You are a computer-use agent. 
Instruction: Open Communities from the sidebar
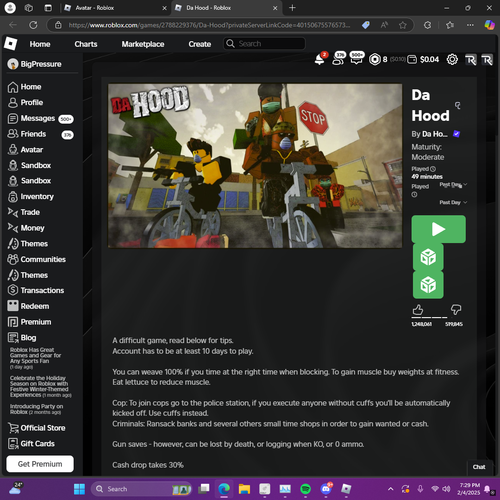click(x=37, y=259)
